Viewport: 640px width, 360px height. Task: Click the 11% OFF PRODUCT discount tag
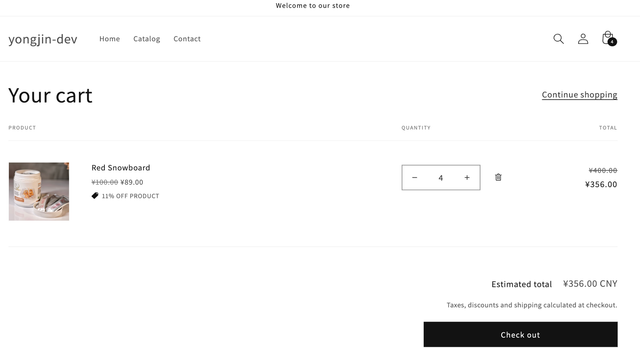click(x=125, y=196)
